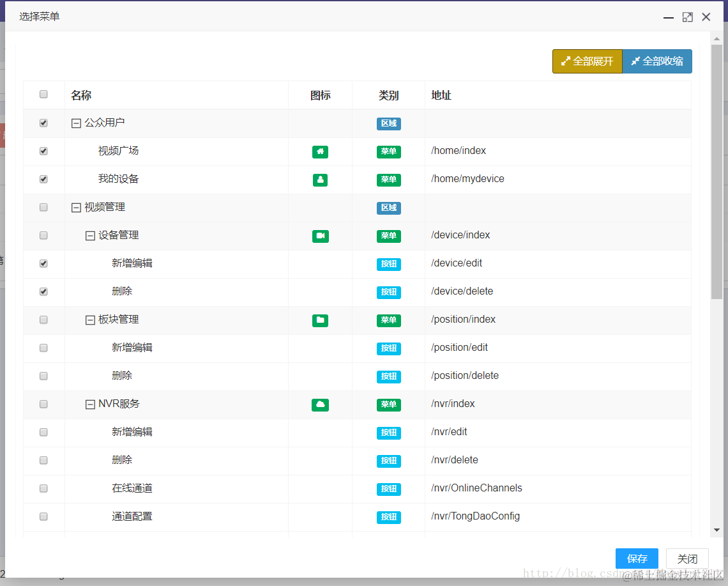The image size is (728, 586).
Task: Click the 菜单 badge for /home/index
Action: tap(389, 151)
